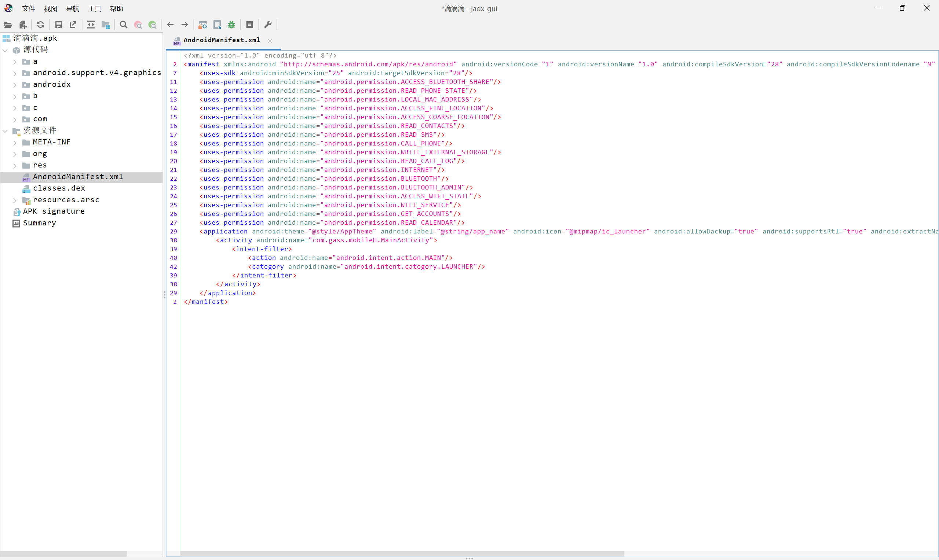Click the editor horizontal scrollbar
The image size is (939, 560).
pyautogui.click(x=402, y=553)
